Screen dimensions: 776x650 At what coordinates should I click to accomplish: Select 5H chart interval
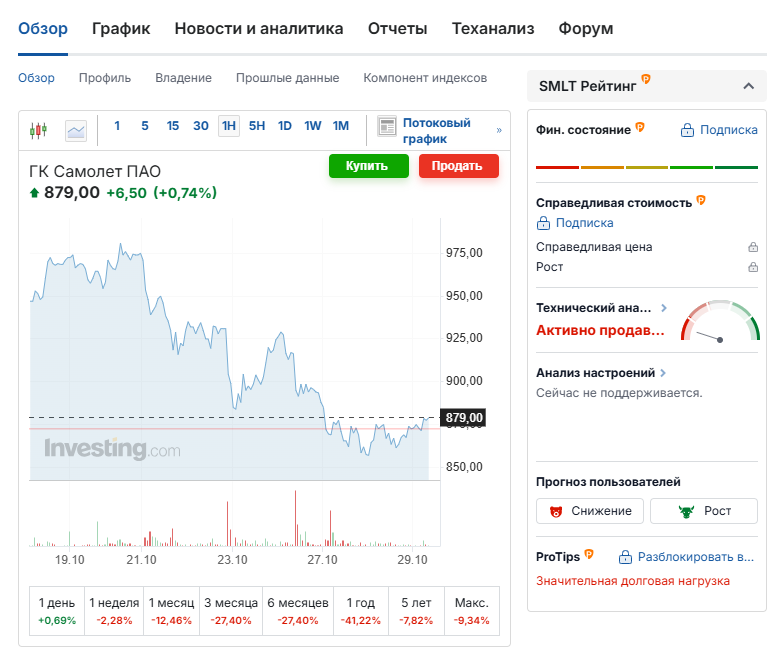point(257,126)
